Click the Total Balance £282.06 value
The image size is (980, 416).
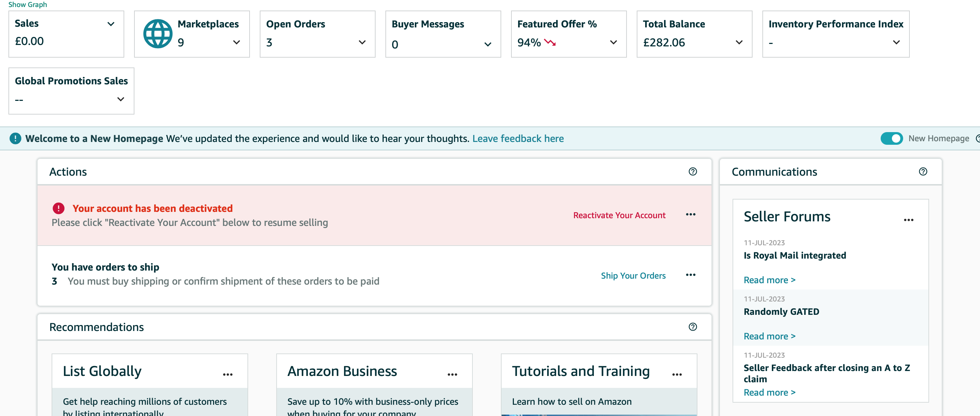663,42
